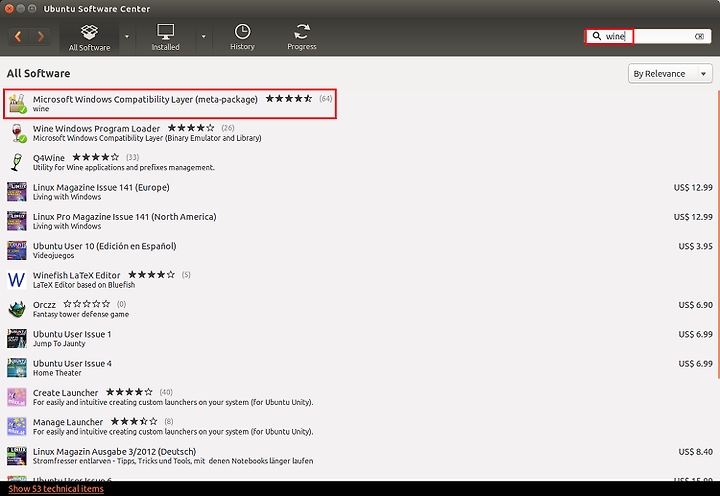Select the Create Launcher title

pyautogui.click(x=65, y=393)
